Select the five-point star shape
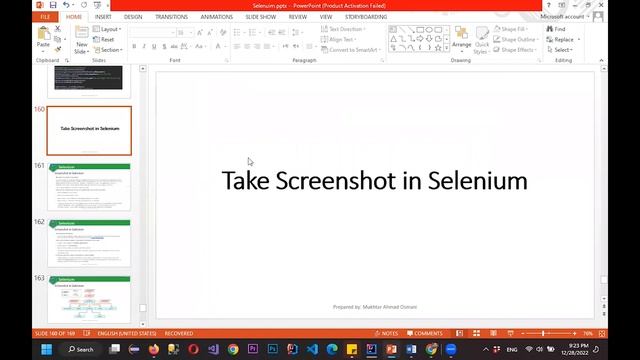The height and width of the screenshot is (360, 640). [438, 48]
